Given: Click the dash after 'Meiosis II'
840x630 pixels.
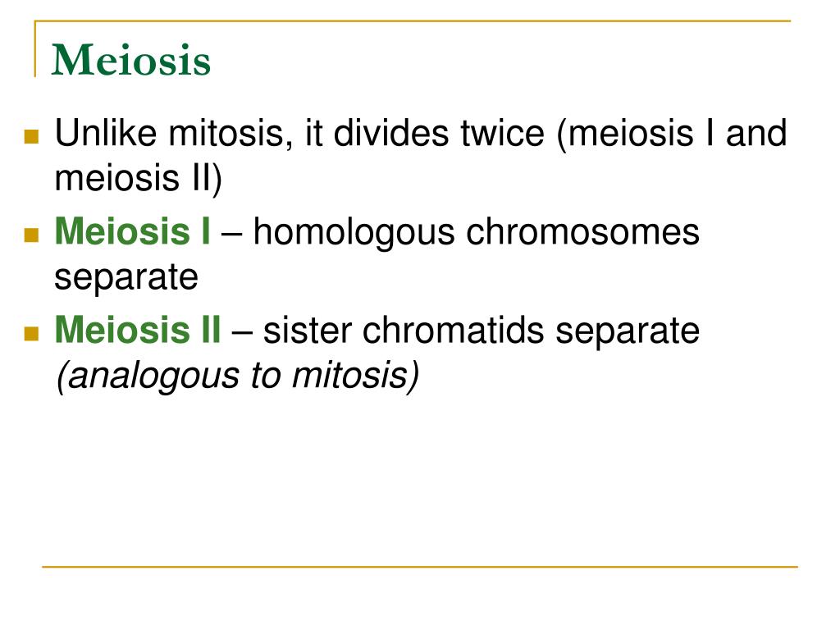Looking at the screenshot, I should pyautogui.click(x=242, y=332).
